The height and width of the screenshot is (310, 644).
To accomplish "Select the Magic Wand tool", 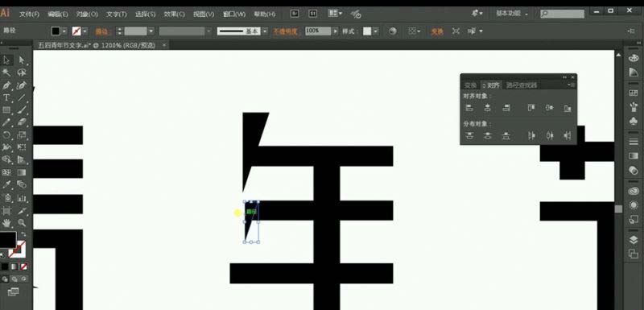I will 6,72.
